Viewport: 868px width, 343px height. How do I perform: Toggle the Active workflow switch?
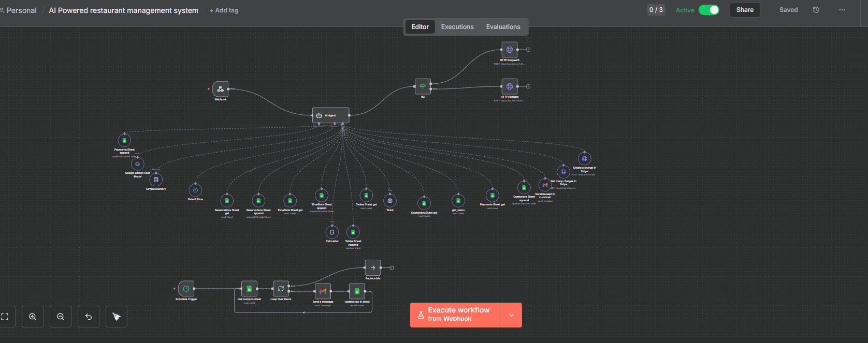coord(708,10)
